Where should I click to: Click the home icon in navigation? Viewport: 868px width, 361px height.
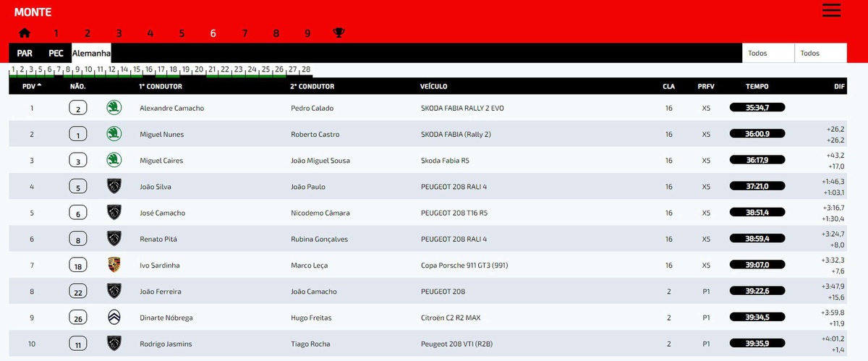25,33
